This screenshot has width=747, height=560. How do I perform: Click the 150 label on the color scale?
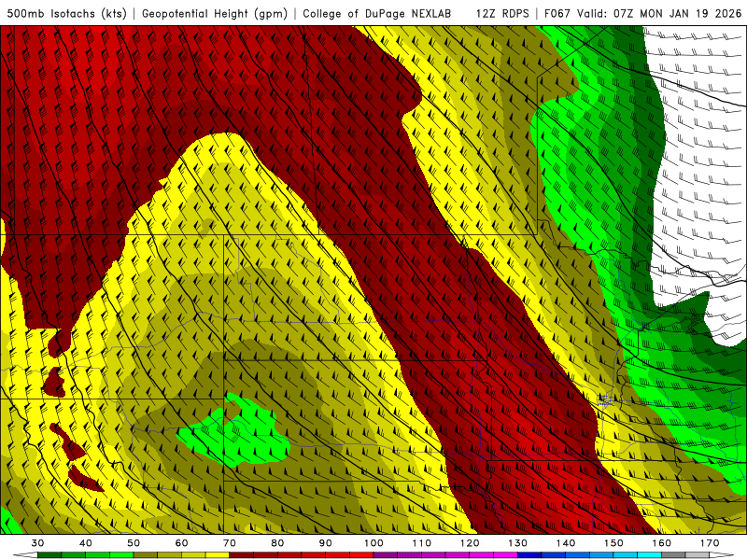point(613,543)
